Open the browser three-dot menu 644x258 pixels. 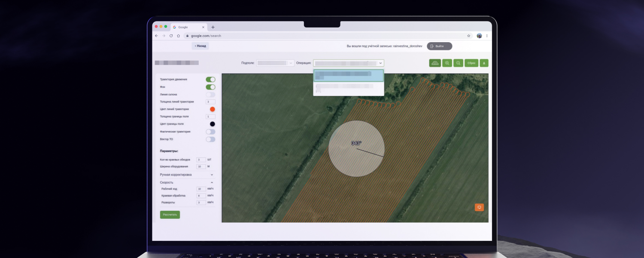(x=486, y=36)
